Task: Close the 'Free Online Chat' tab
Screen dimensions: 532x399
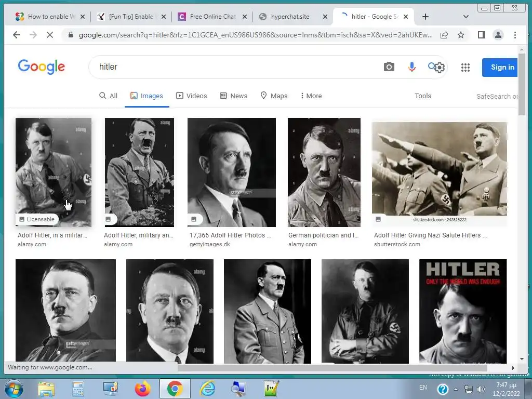Action: pos(244,17)
